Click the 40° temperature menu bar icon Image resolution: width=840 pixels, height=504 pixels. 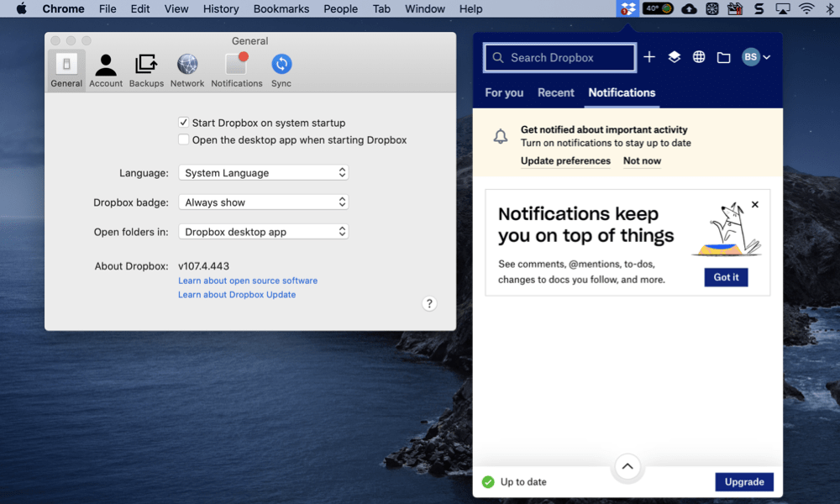(x=658, y=8)
